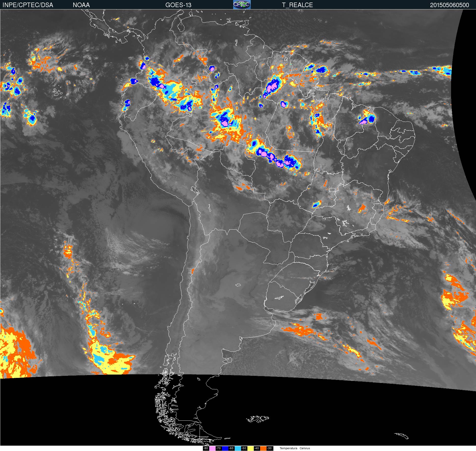Click the -70 legend value

[x=218, y=448]
